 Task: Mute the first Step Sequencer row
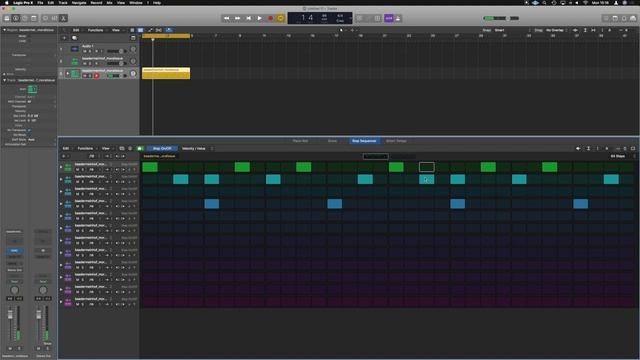click(x=77, y=170)
